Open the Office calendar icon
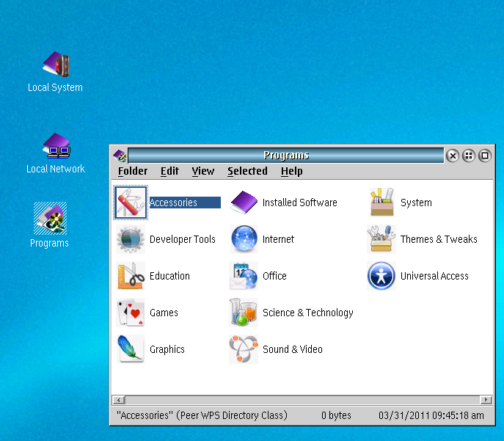This screenshot has height=441, width=504. tap(244, 276)
